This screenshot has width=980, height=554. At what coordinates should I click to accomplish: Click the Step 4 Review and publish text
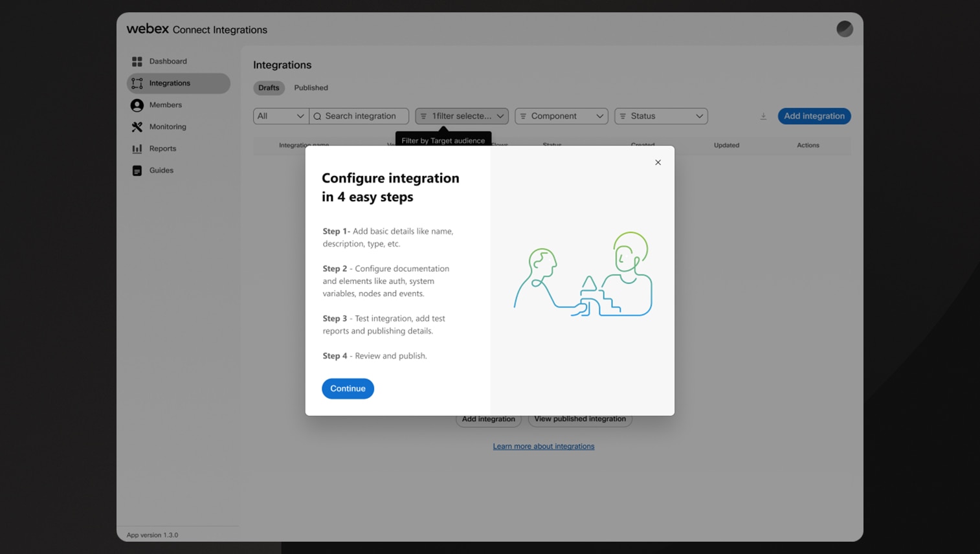click(375, 356)
